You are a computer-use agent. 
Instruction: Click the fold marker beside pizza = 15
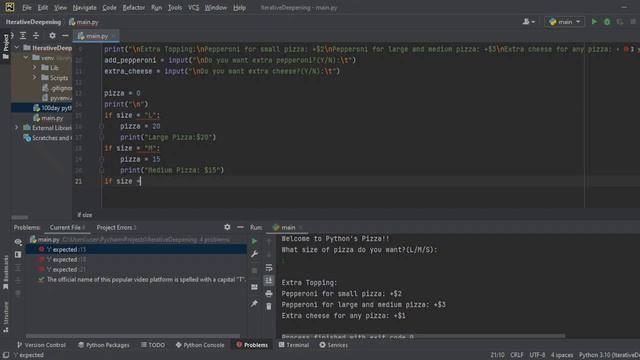pyautogui.click(x=102, y=159)
